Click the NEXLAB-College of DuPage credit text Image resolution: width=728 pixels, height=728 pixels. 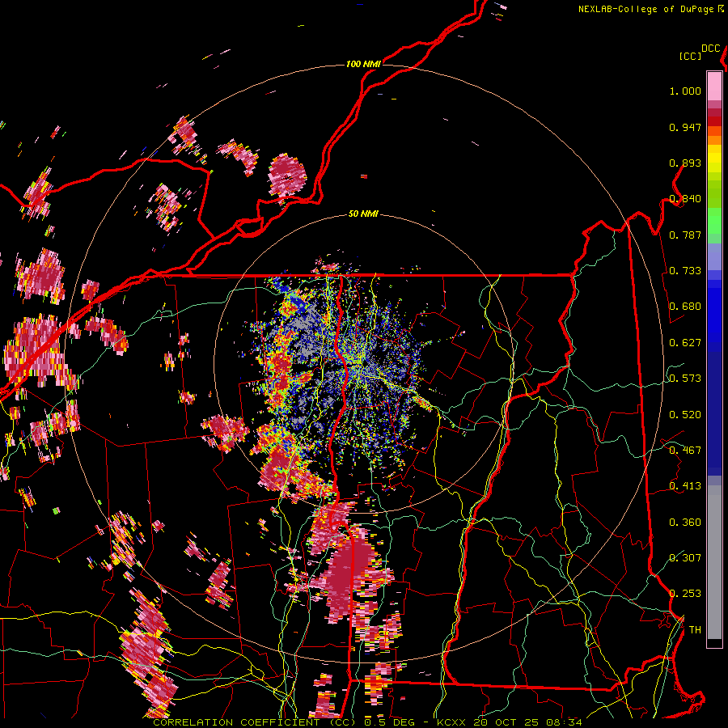coord(645,9)
